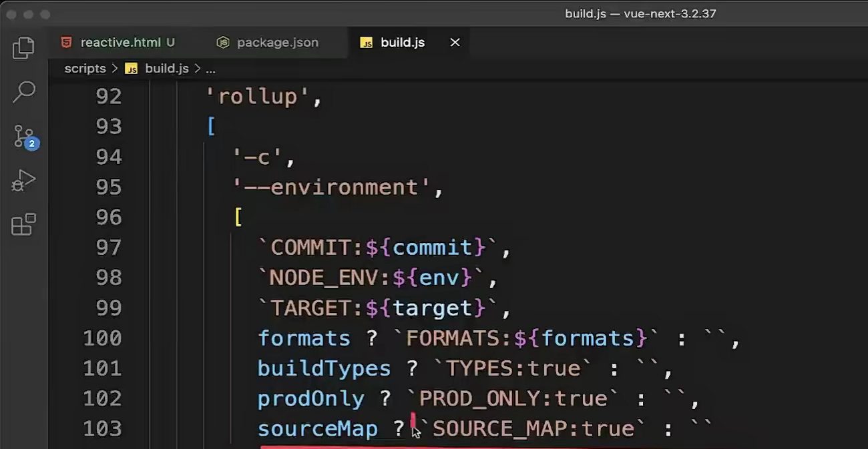This screenshot has width=868, height=449.
Task: Click line number 100 in the gutter
Action: [x=102, y=338]
